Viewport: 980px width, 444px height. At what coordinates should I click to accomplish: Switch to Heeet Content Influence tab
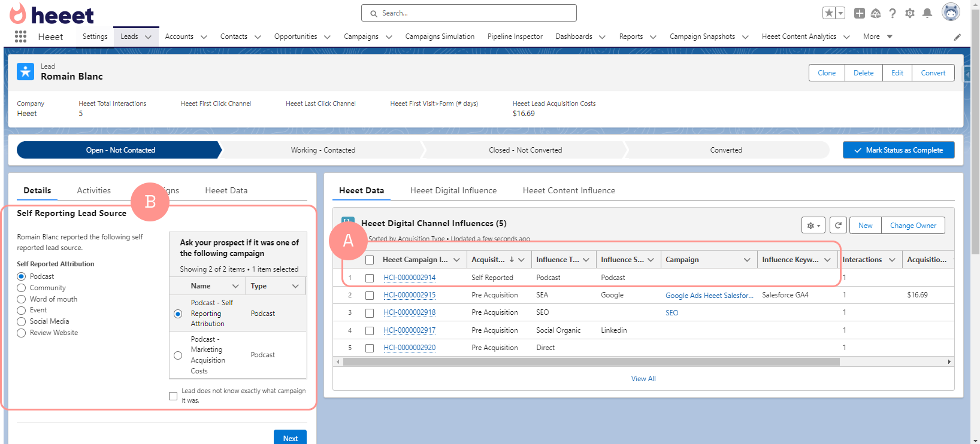569,190
